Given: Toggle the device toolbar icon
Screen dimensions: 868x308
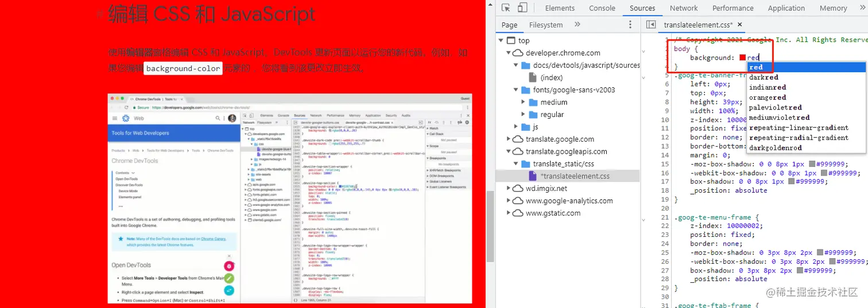Looking at the screenshot, I should (x=522, y=7).
